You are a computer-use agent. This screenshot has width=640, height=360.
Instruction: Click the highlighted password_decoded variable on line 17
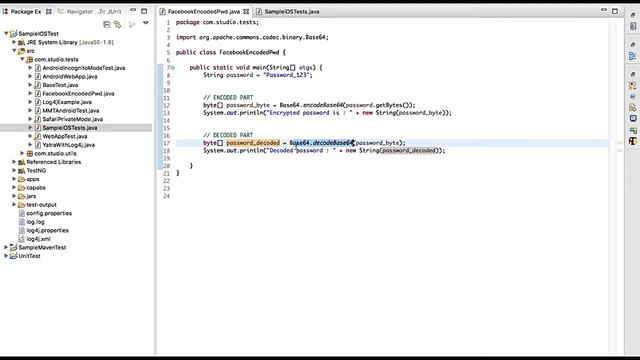(253, 143)
